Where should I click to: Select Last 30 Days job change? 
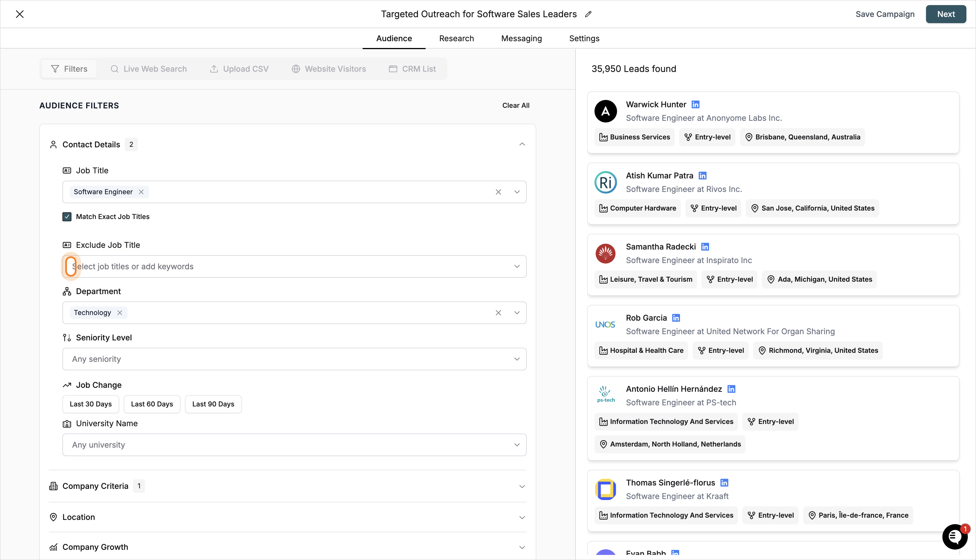90,404
